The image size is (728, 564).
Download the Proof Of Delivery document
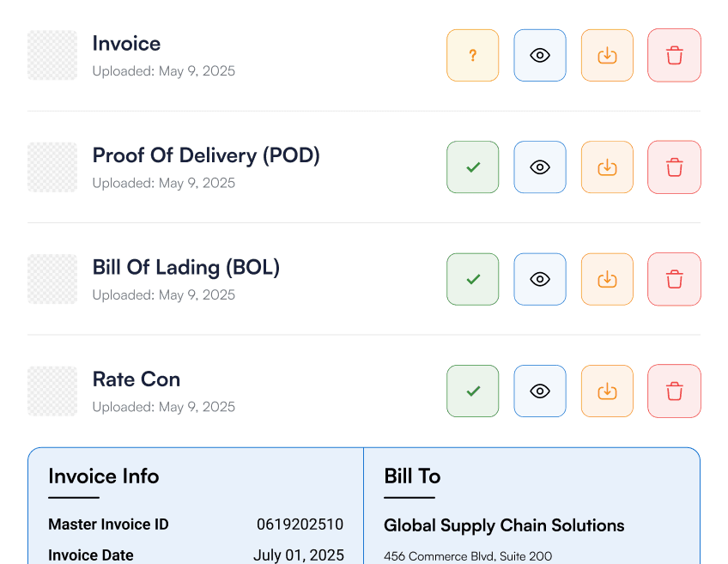pyautogui.click(x=607, y=167)
